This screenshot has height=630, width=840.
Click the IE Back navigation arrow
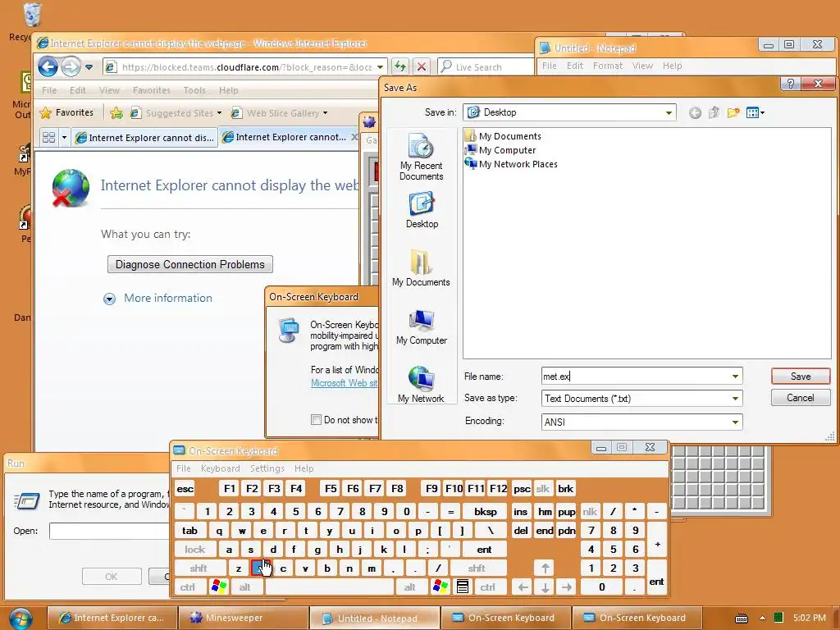[48, 67]
